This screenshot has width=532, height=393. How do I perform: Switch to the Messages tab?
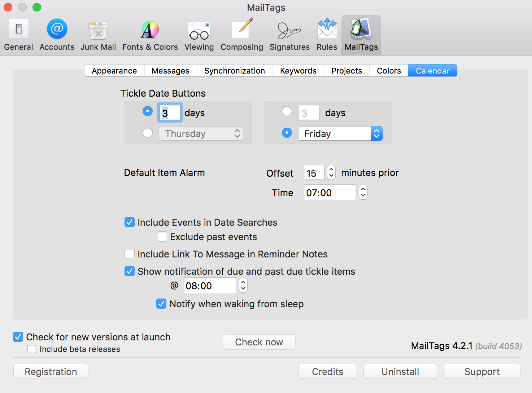pos(171,71)
